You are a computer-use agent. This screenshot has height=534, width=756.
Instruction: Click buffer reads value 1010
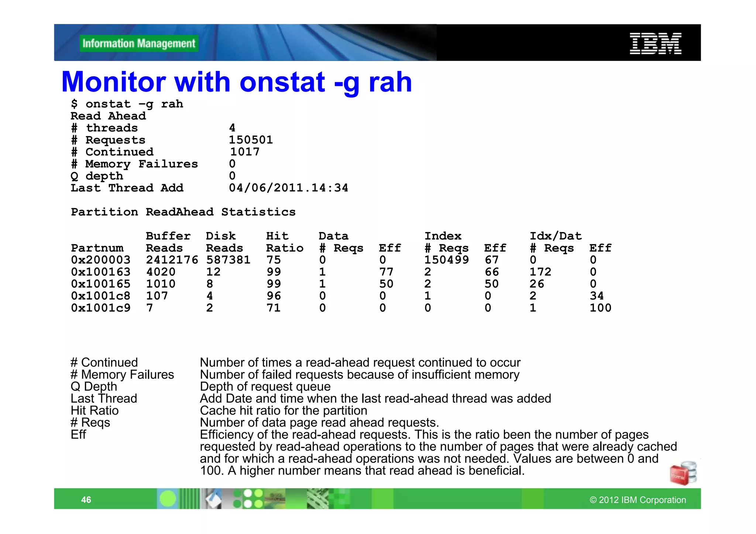coord(161,284)
